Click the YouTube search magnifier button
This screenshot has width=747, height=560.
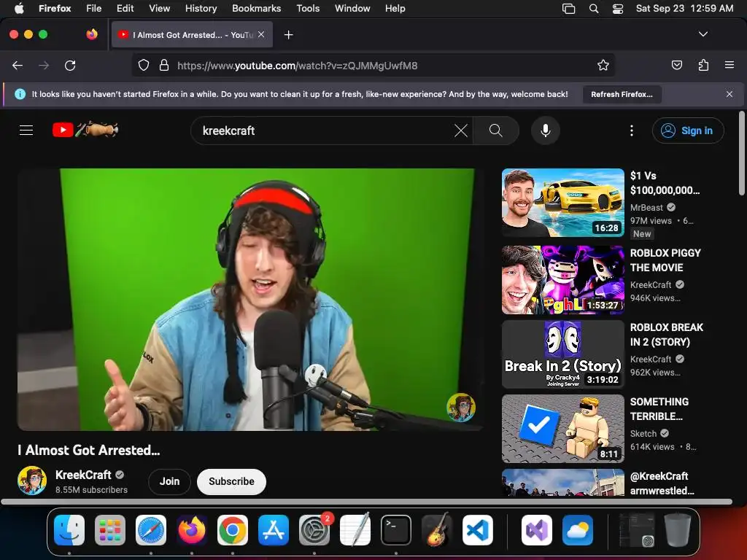(x=496, y=131)
